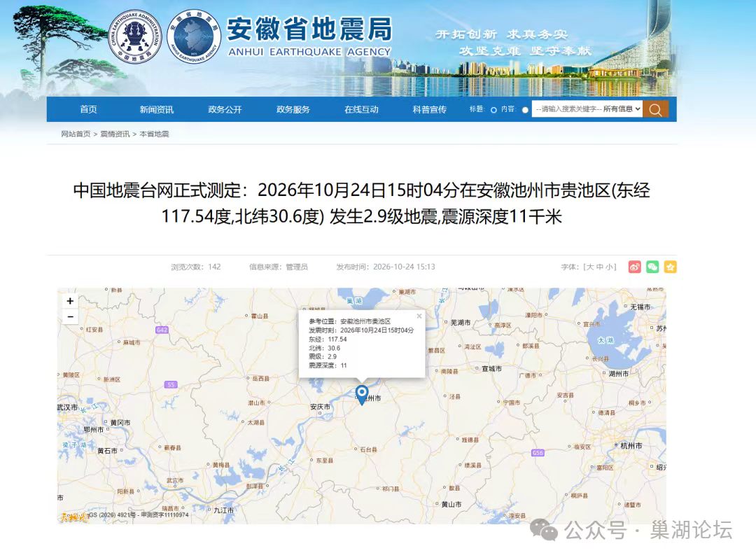This screenshot has height=560, width=756.
Task: Go to 首页 in the navigation bar
Action: 88,109
